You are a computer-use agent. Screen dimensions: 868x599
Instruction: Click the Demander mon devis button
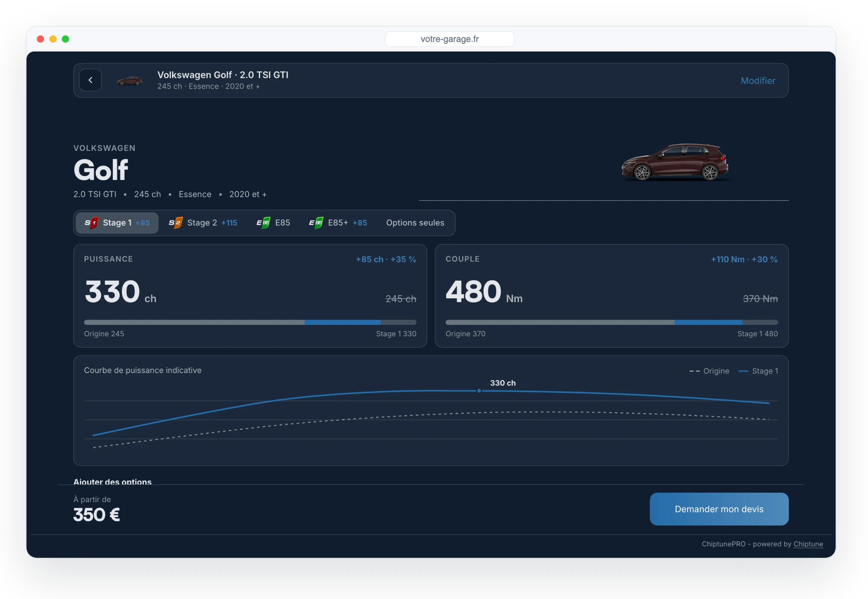tap(719, 509)
